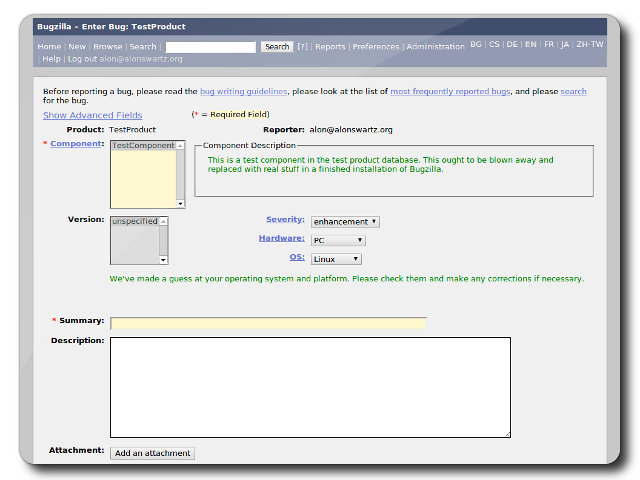This screenshot has width=640, height=480.
Task: Open the bug writing guidelines link
Action: tap(243, 91)
